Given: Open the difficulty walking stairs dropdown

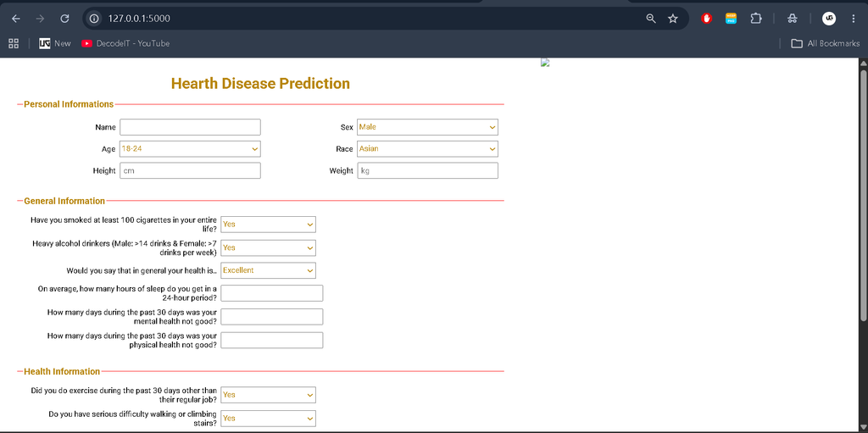Looking at the screenshot, I should coord(269,418).
